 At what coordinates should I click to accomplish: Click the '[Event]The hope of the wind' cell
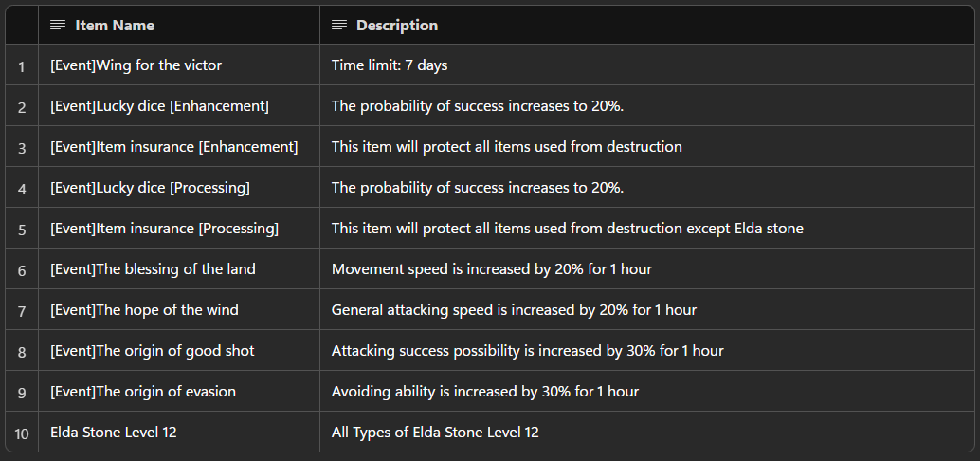coord(179,309)
